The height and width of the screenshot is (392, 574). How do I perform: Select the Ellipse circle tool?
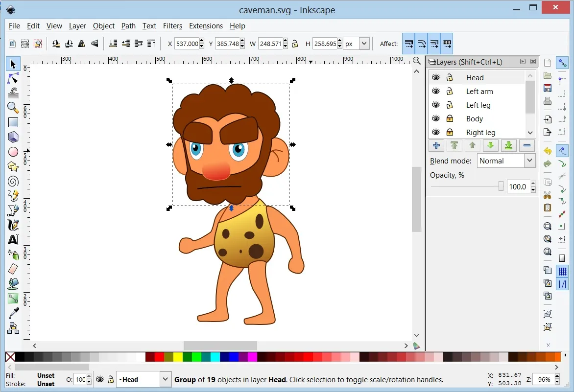13,152
